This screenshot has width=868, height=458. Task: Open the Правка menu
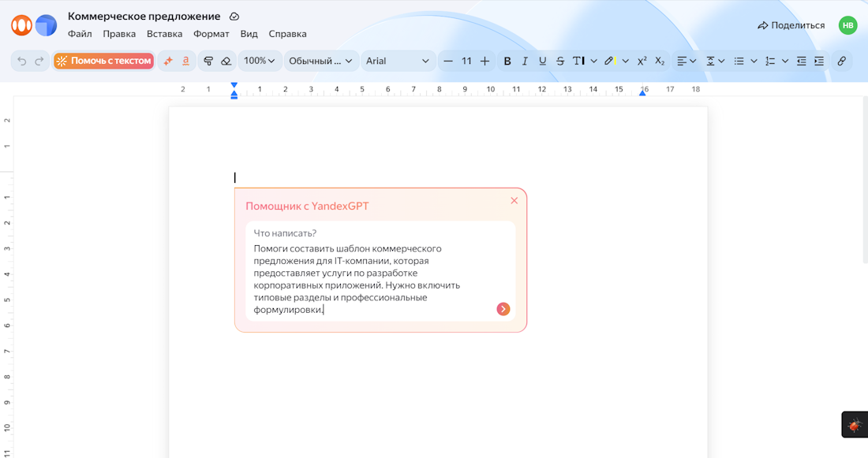coord(119,34)
